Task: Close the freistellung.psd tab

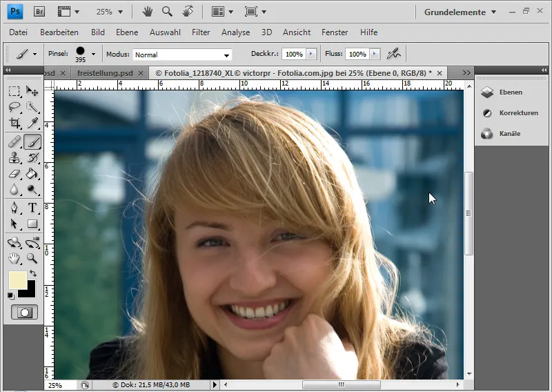Action: [x=141, y=73]
